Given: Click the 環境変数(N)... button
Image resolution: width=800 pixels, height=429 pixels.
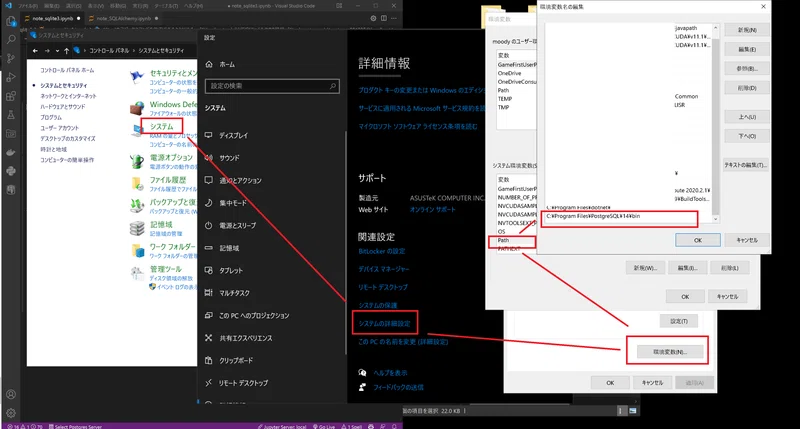Looking at the screenshot, I should [669, 351].
